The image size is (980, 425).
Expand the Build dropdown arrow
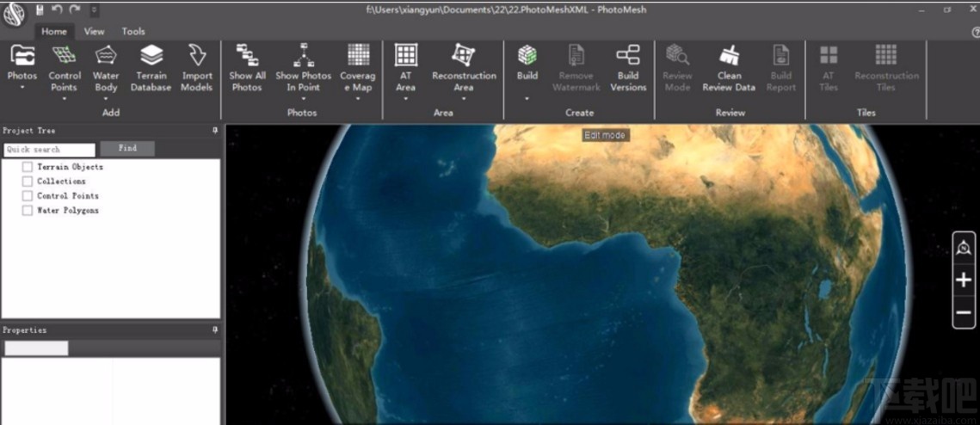click(x=527, y=99)
